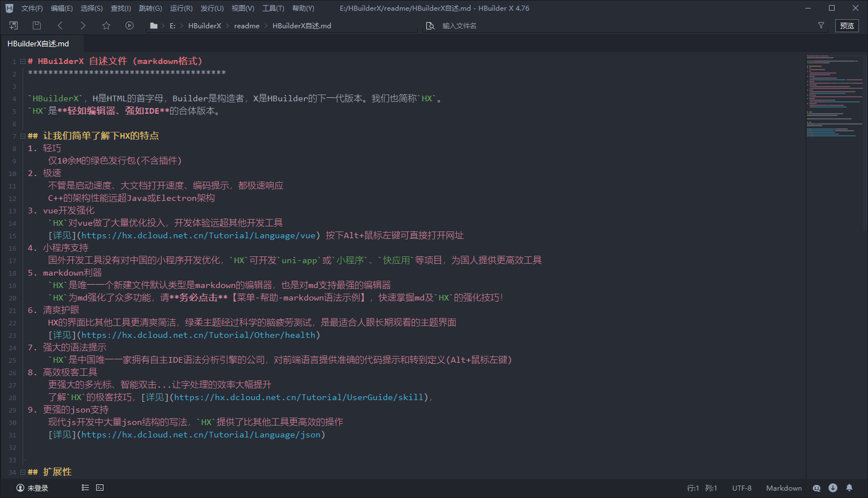Click the 3. vue开发强化 list item

[61, 211]
